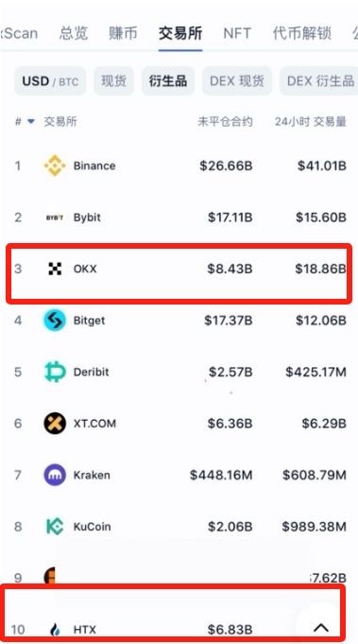358x644 pixels.
Task: Open the Binance exchange name link
Action: pyautogui.click(x=94, y=165)
